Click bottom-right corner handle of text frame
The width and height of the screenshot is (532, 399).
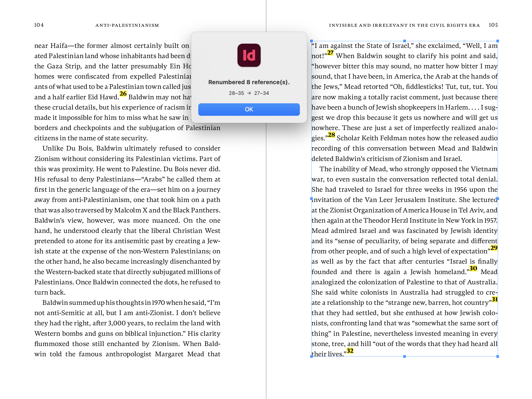[x=498, y=356]
